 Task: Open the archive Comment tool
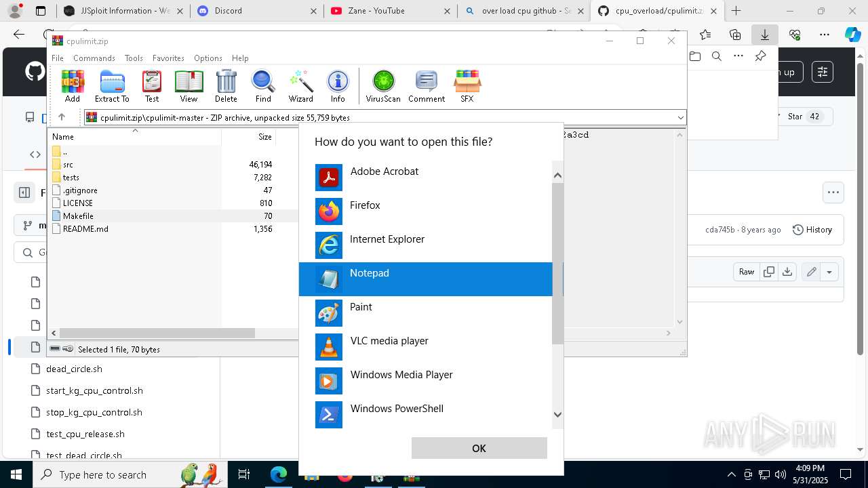pyautogui.click(x=427, y=86)
